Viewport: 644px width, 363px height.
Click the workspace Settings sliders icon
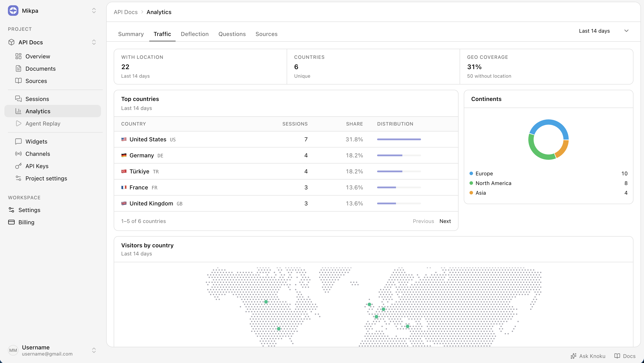click(11, 210)
